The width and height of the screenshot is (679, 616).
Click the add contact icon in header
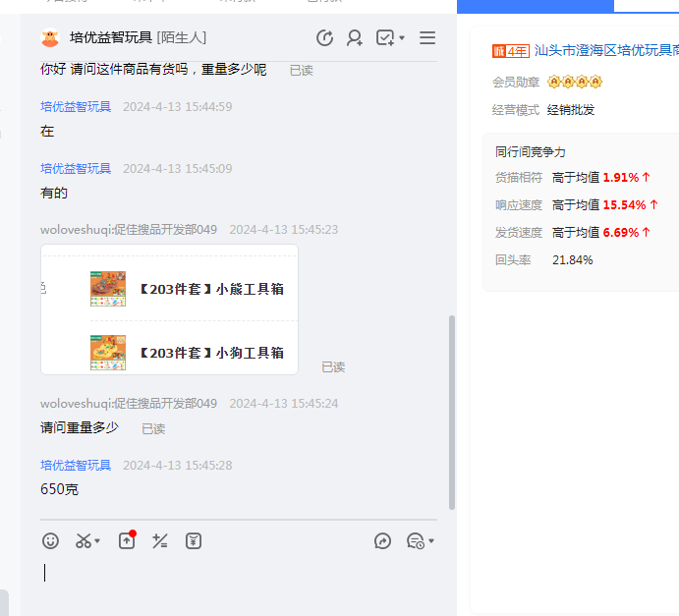click(x=355, y=38)
